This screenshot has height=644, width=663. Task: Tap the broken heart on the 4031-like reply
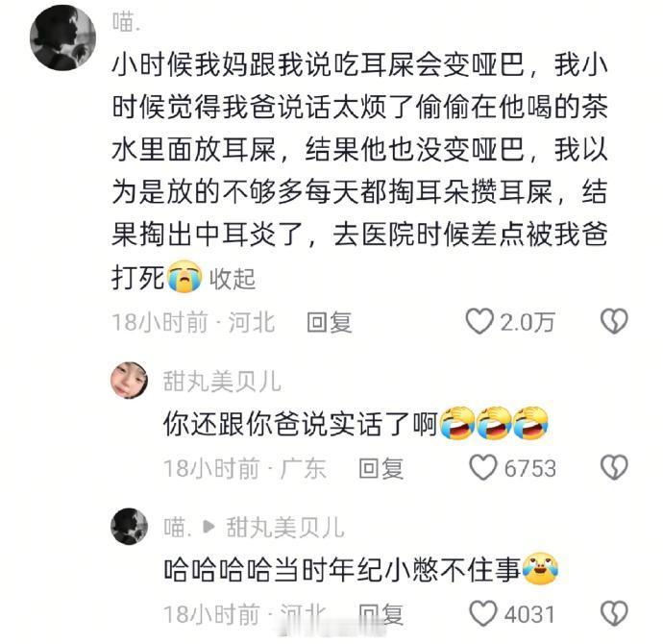(x=614, y=613)
